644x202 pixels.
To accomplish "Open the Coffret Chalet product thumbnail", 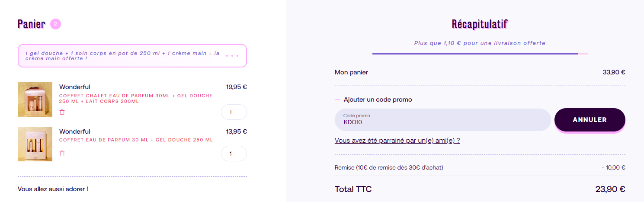I will tap(35, 99).
